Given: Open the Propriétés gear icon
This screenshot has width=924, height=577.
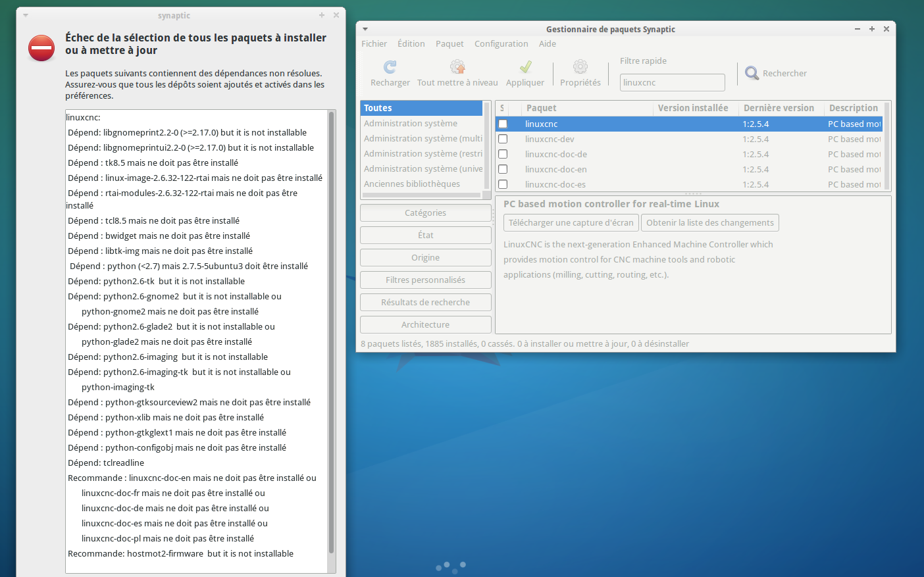Looking at the screenshot, I should click(x=580, y=67).
